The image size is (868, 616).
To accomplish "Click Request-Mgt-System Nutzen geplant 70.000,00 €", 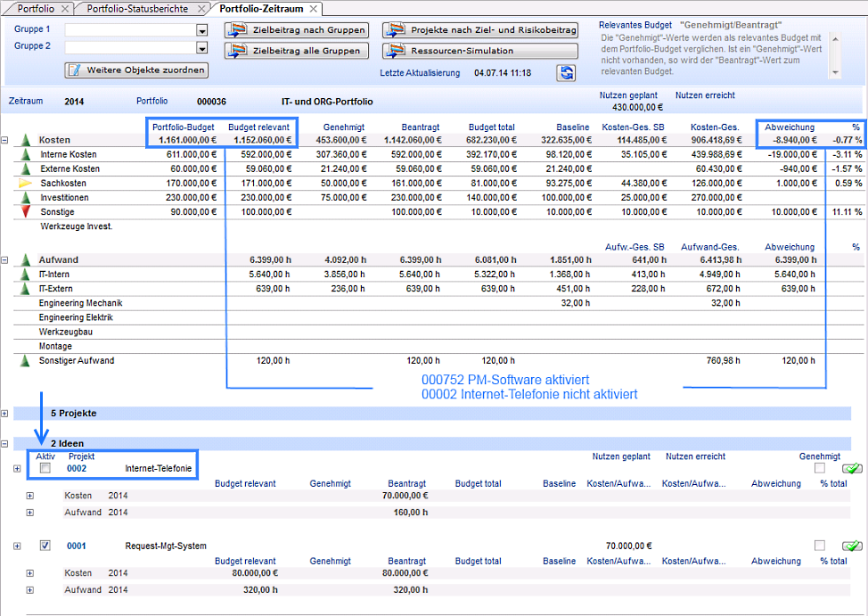I will [629, 546].
